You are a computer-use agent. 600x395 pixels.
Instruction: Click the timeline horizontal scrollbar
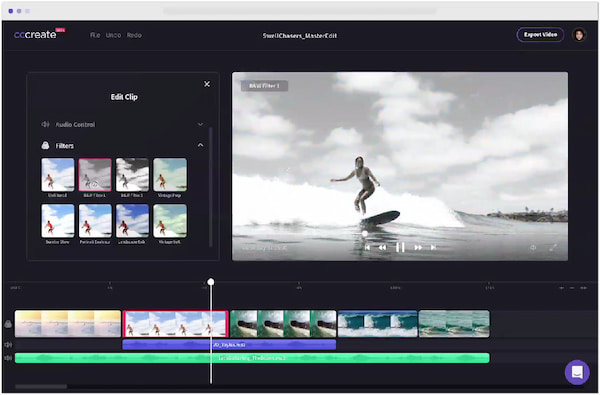pyautogui.click(x=41, y=387)
